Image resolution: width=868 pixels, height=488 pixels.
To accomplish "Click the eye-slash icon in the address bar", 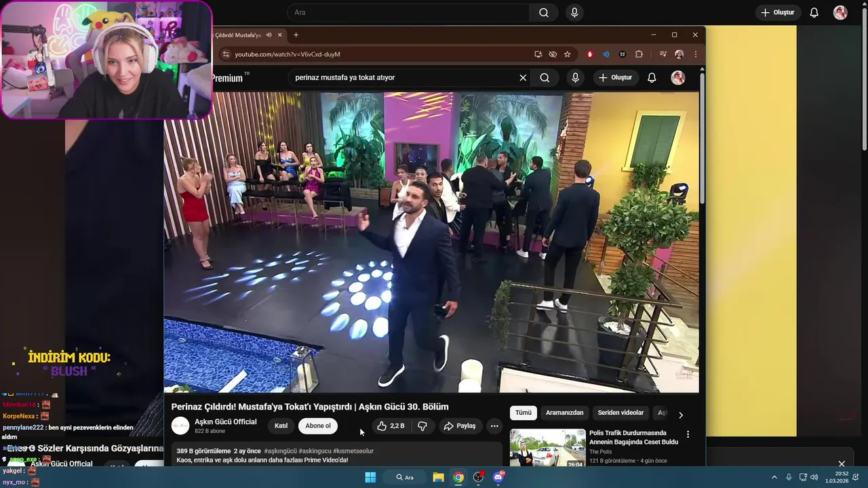I will click(x=553, y=54).
